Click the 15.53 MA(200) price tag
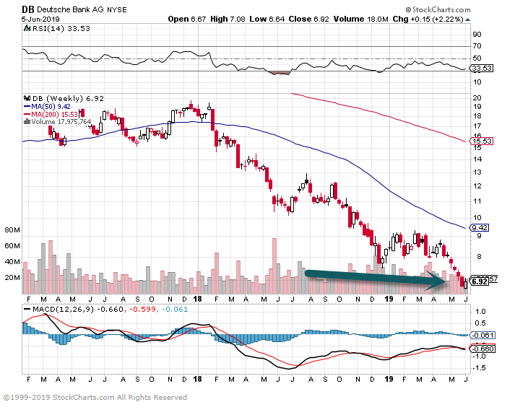515x420 pixels. click(x=482, y=141)
